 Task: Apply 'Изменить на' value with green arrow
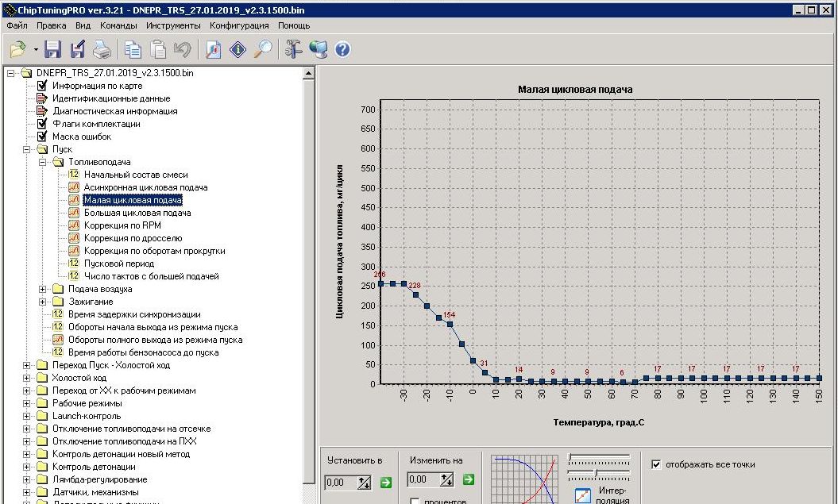(468, 479)
